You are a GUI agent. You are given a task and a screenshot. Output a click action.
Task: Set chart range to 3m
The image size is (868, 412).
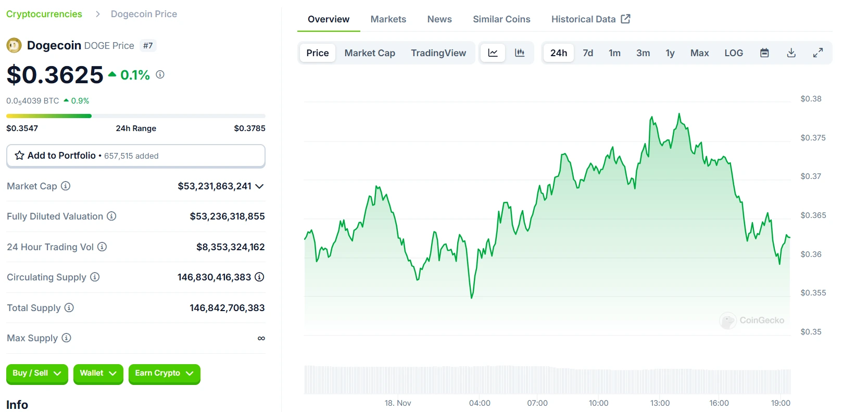643,53
